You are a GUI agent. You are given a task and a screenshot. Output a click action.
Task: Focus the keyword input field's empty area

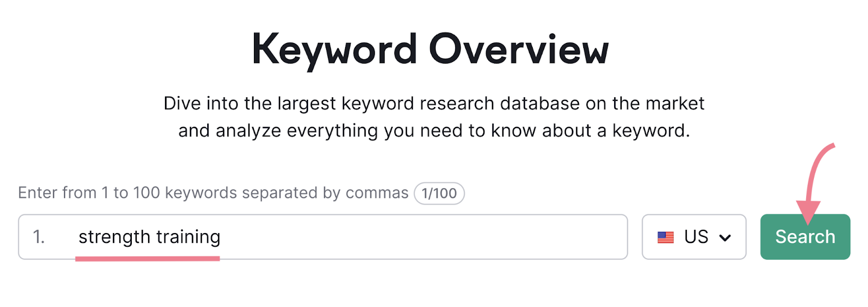(x=423, y=237)
